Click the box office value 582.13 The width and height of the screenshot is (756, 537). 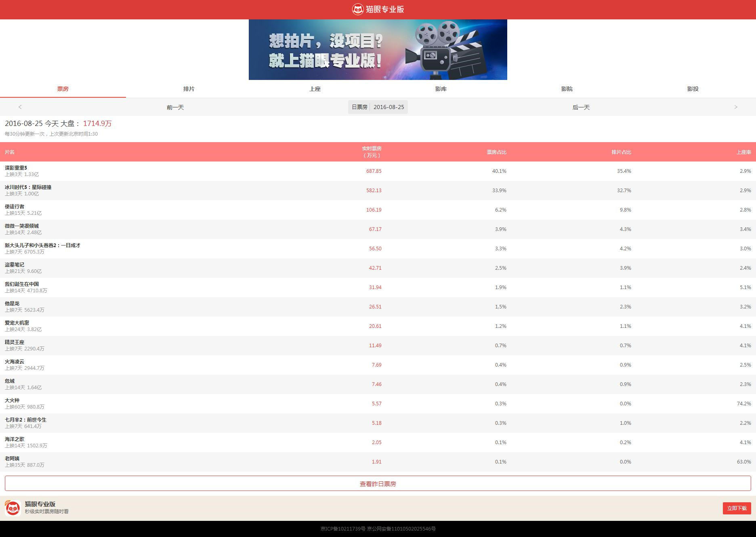tap(374, 190)
